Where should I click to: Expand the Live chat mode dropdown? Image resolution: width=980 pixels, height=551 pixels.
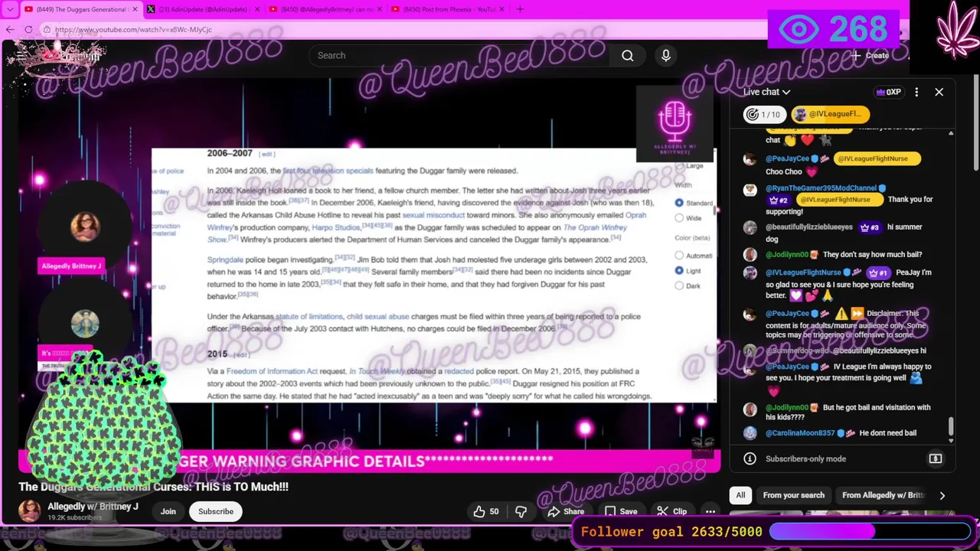(766, 92)
